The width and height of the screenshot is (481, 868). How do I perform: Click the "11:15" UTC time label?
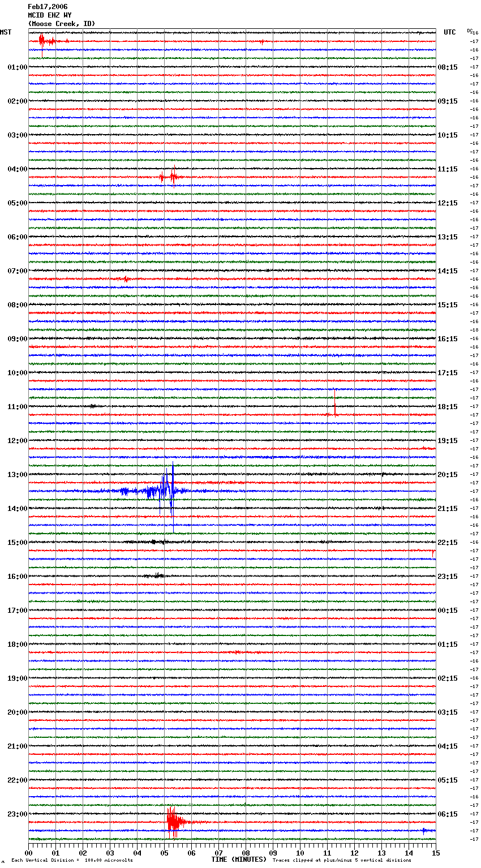click(x=448, y=169)
